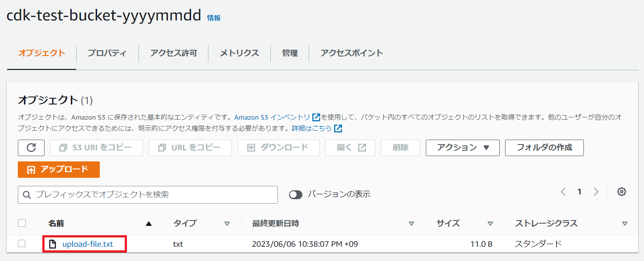Image resolution: width=644 pixels, height=261 pixels.
Task: Toggle the バージョンの表示 switch
Action: 296,195
